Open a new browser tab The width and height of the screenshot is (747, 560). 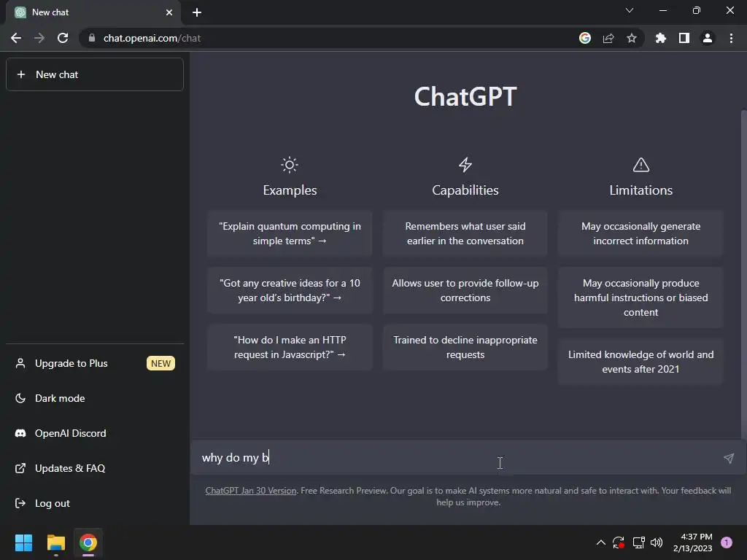point(197,12)
